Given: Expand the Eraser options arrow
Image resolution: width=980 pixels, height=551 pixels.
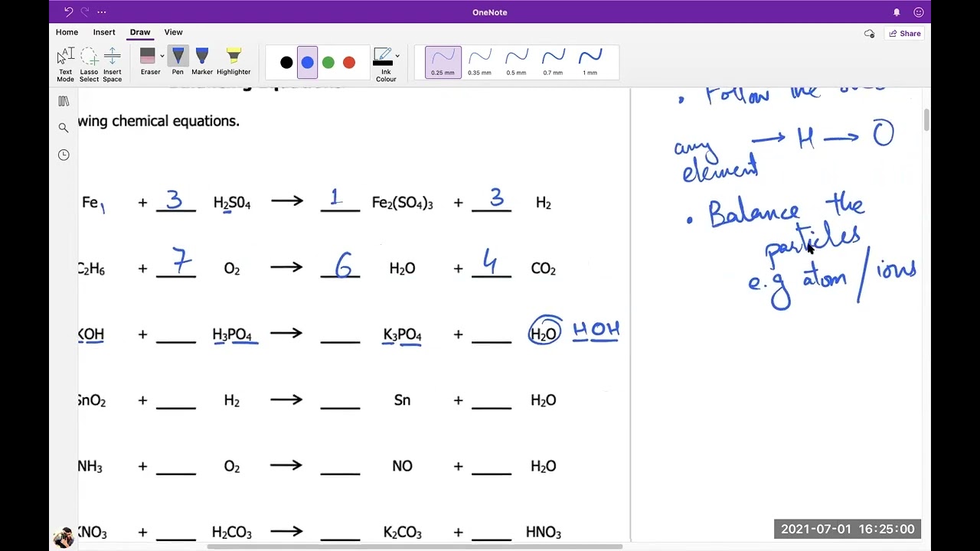Looking at the screenshot, I should [162, 57].
